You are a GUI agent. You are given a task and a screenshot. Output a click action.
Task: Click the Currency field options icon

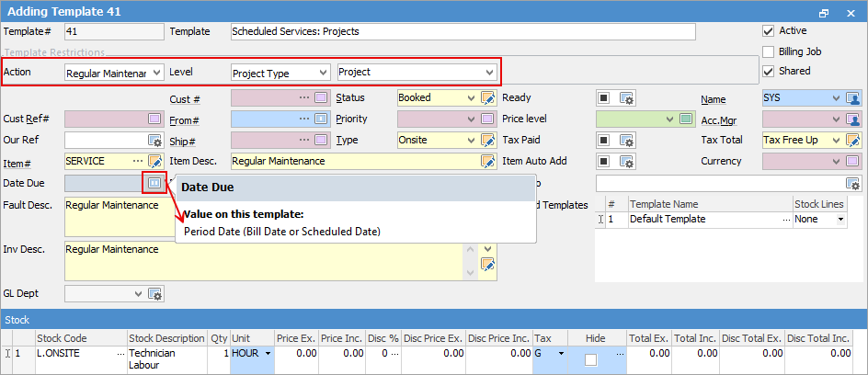click(853, 162)
